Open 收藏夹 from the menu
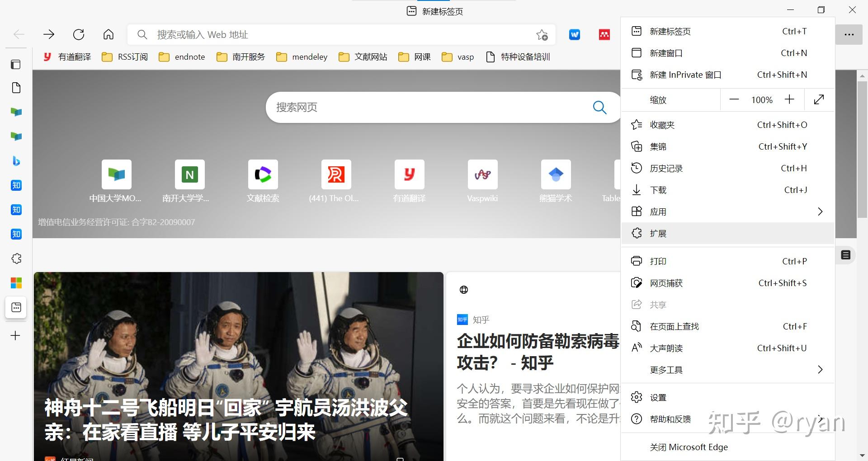 [x=728, y=125]
